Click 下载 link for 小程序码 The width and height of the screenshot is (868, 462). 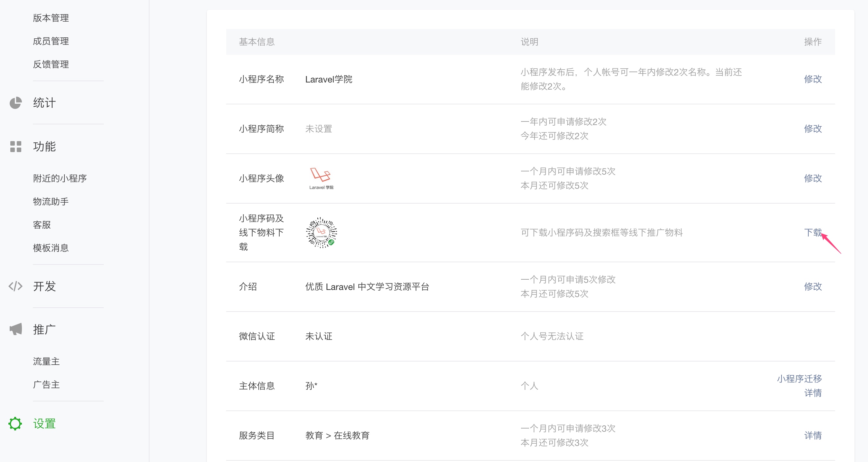[813, 233]
